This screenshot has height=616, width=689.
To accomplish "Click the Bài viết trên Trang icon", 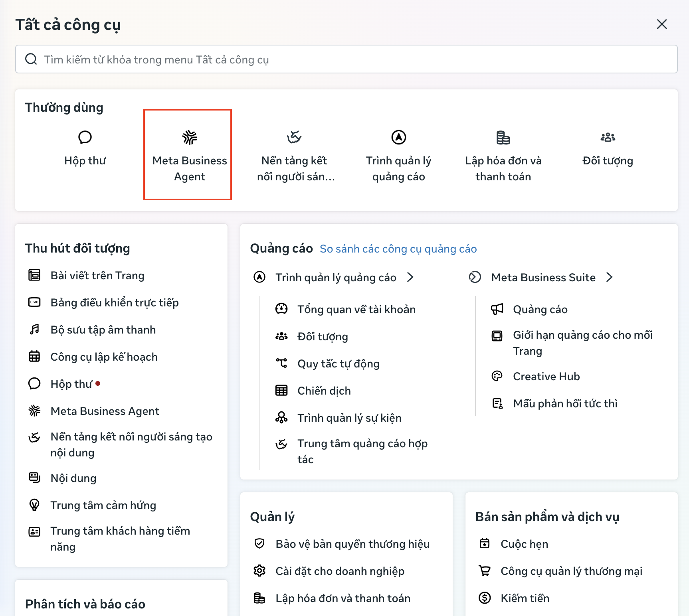I will [x=34, y=275].
